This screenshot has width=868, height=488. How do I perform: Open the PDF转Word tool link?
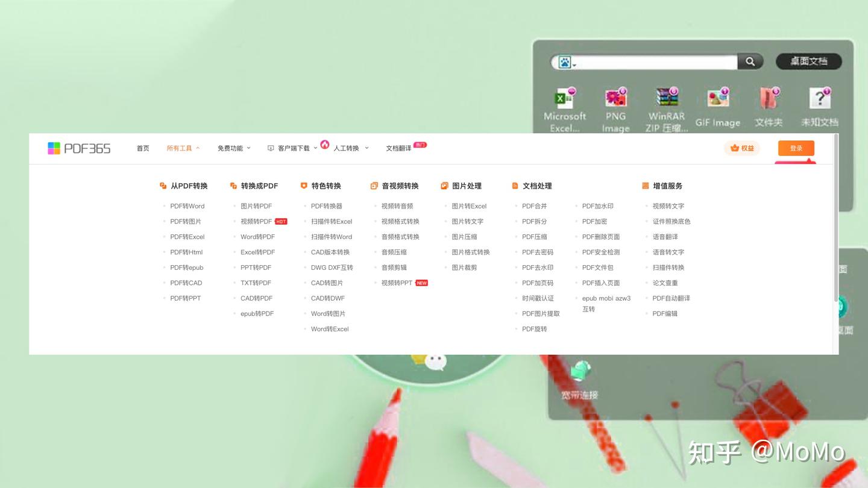pyautogui.click(x=187, y=206)
